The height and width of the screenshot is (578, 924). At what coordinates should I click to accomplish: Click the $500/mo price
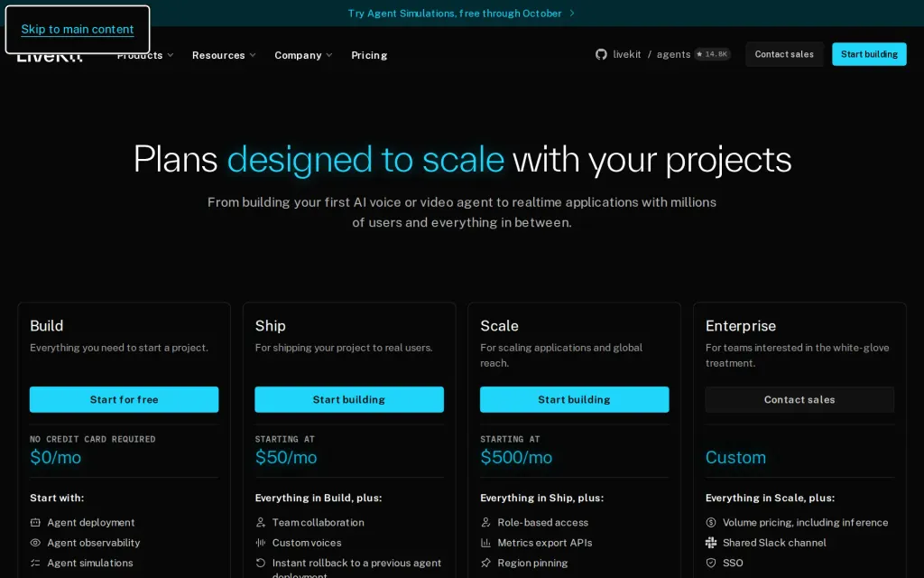pos(516,457)
